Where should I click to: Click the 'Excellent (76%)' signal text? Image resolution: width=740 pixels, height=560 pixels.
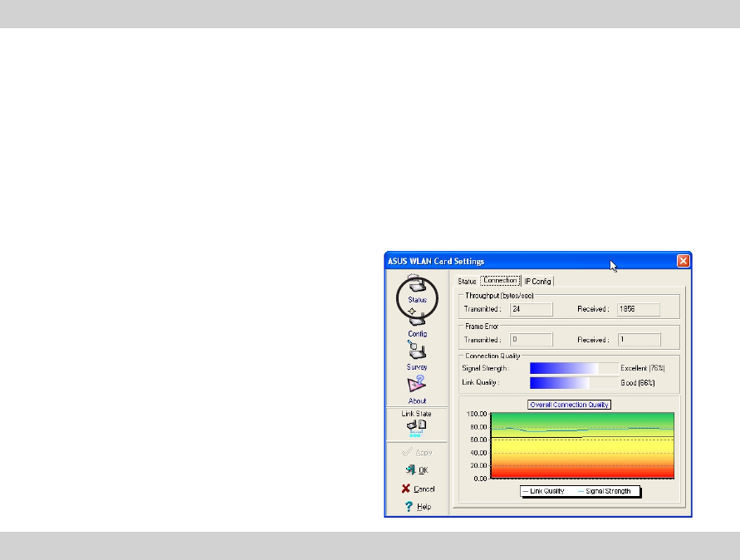tap(643, 368)
